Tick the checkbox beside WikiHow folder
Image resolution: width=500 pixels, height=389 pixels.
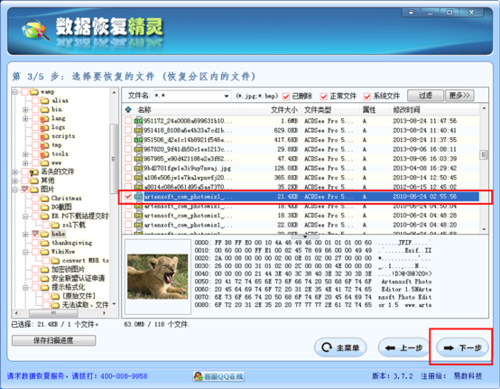(x=35, y=252)
